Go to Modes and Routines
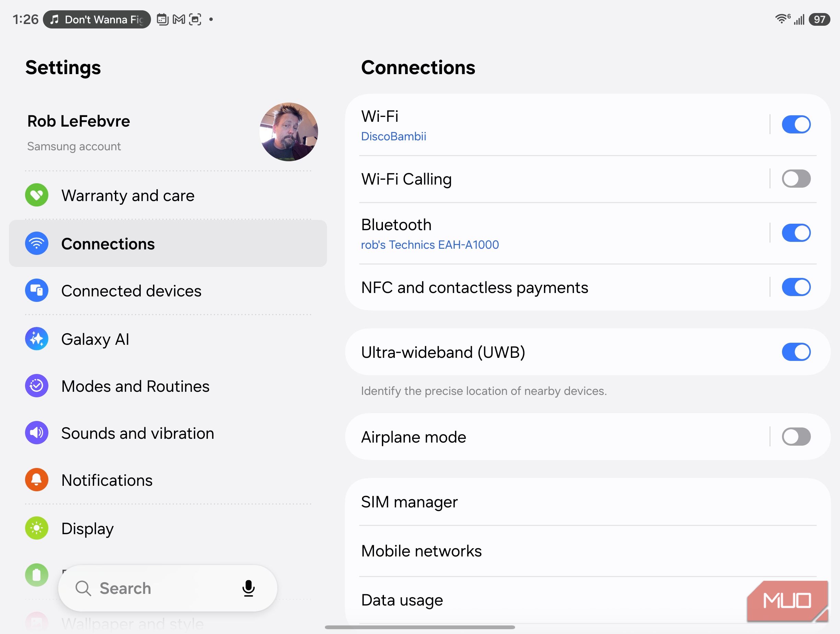Viewport: 840px width, 634px height. point(168,386)
